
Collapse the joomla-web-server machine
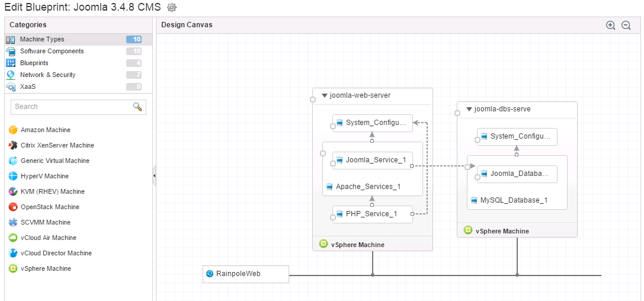point(325,95)
